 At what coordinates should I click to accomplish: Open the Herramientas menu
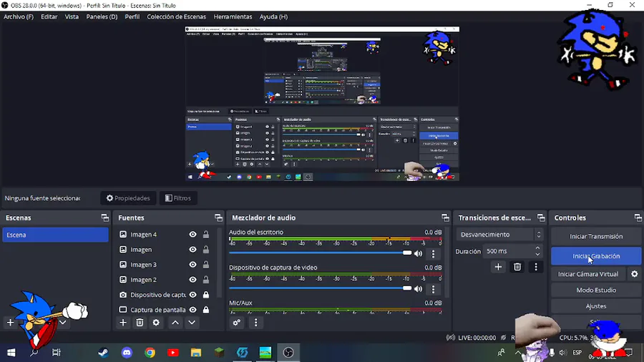(x=233, y=17)
